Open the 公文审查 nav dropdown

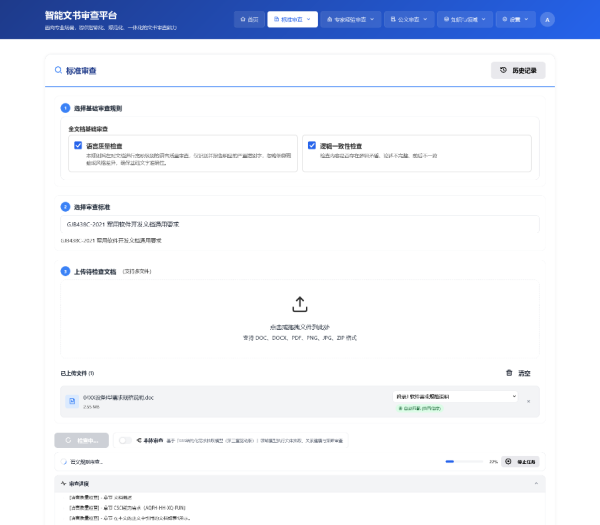coord(409,20)
